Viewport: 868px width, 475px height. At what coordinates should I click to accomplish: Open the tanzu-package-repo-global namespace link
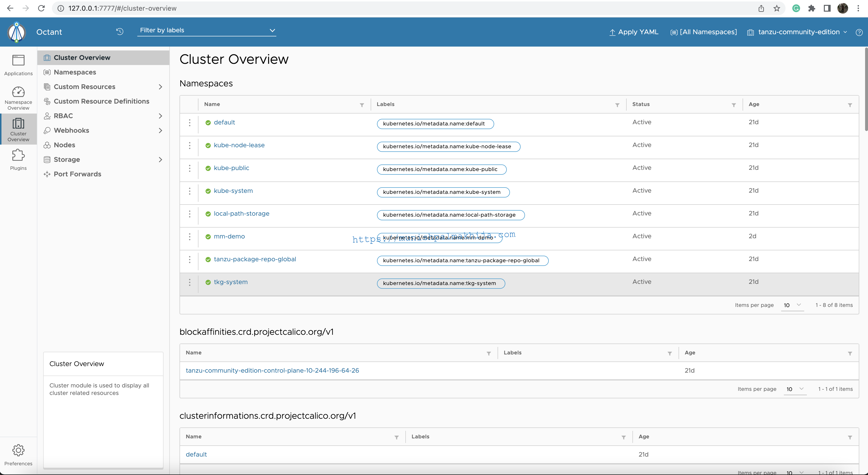[255, 259]
